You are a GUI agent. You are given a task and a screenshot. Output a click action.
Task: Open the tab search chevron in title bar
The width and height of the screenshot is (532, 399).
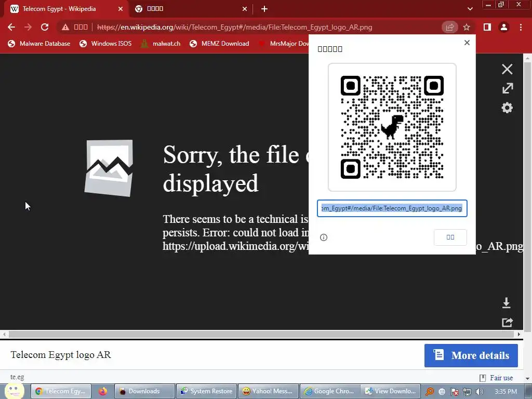pos(470,9)
